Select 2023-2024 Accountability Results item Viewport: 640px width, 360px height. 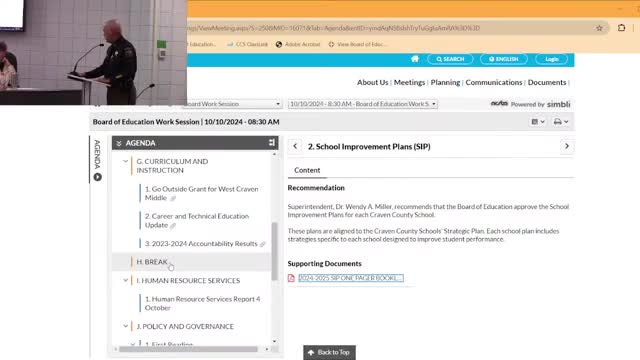[x=201, y=244]
